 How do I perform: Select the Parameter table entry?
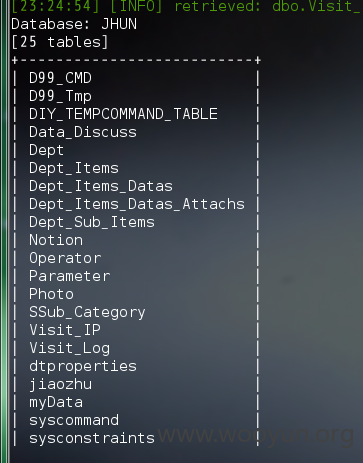tap(69, 276)
